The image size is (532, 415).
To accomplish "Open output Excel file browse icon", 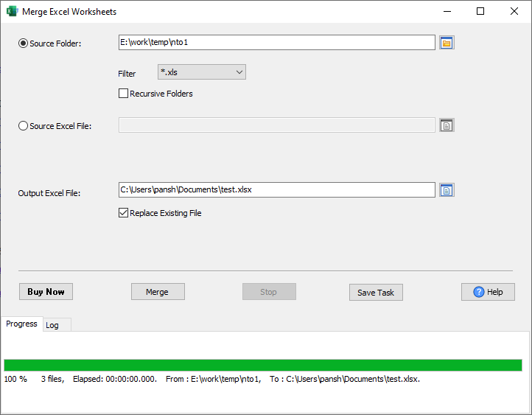I will tap(447, 190).
